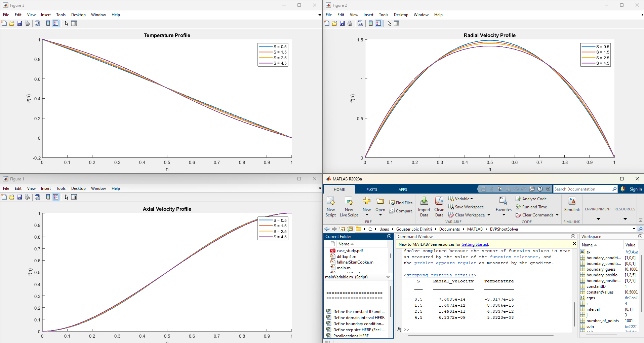The width and height of the screenshot is (644, 343).
Task: Minimize the MATLAB toolstrip with collapse arrow
Action: (641, 220)
